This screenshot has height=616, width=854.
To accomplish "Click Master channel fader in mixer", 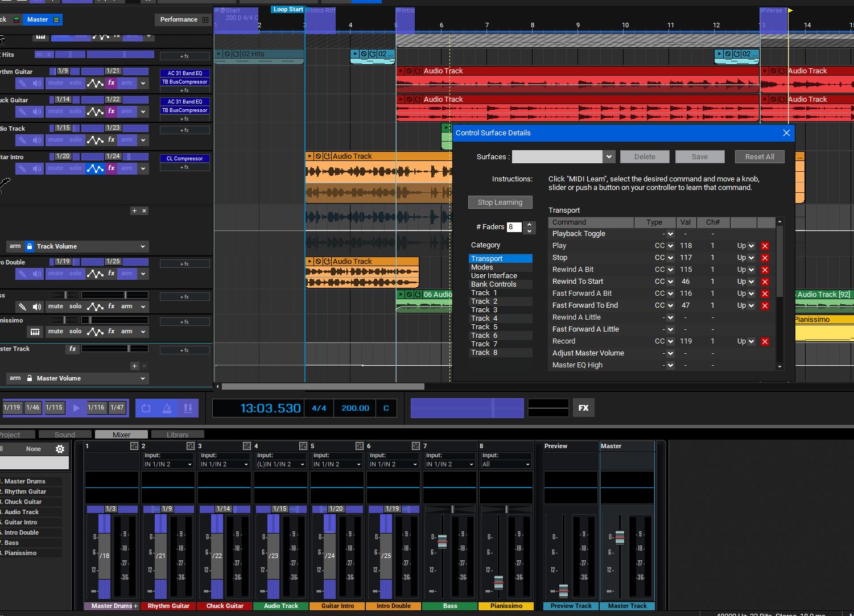I will [x=620, y=536].
